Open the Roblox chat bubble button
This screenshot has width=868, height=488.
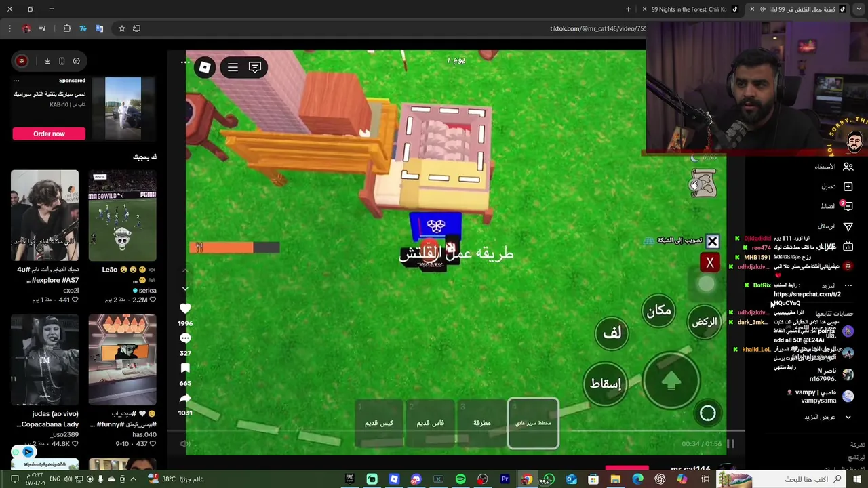tap(255, 67)
